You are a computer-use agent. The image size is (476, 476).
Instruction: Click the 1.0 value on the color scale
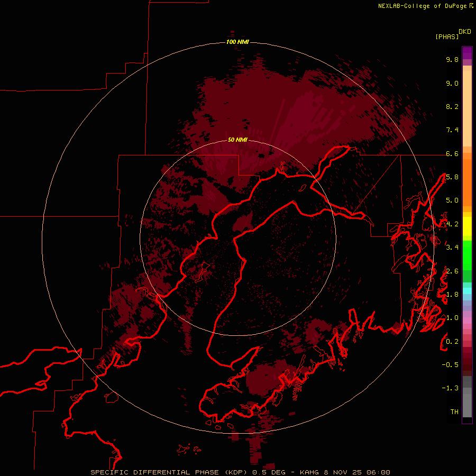tap(452, 318)
